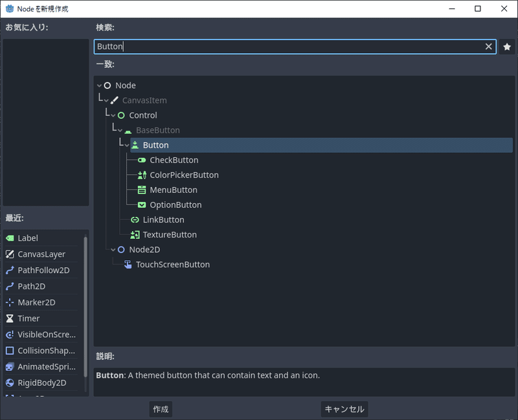The width and height of the screenshot is (518, 420).
Task: Click the CollisionShape square icon
Action: tap(10, 351)
